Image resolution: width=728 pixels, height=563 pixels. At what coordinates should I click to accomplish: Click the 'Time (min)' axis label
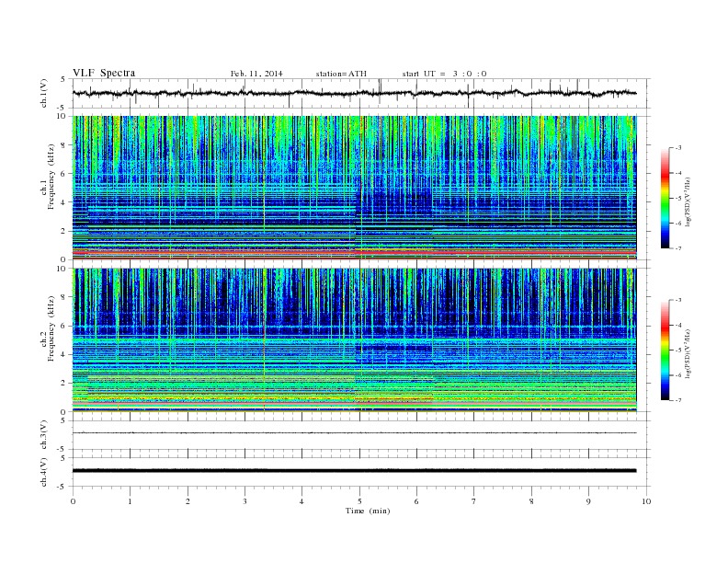[368, 511]
